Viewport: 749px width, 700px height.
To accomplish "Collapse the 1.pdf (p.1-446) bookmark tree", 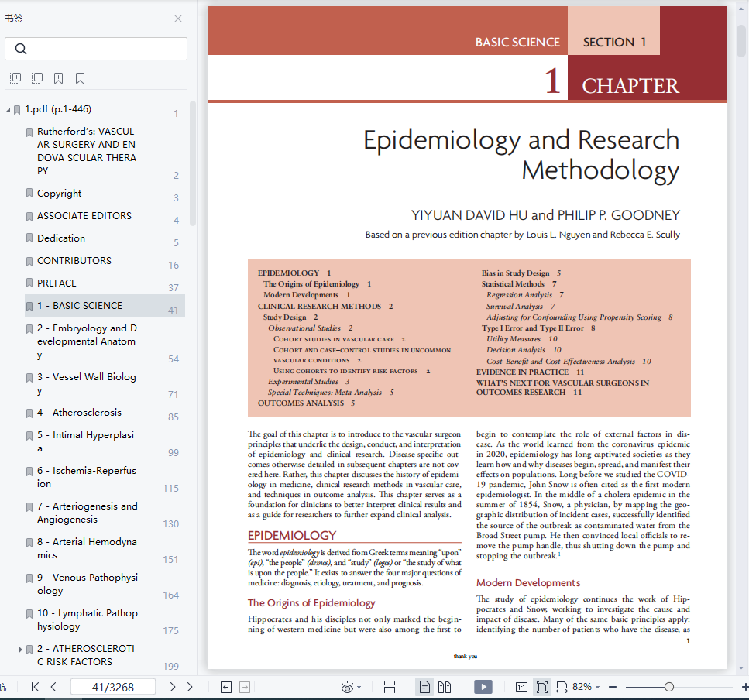I will click(x=8, y=110).
